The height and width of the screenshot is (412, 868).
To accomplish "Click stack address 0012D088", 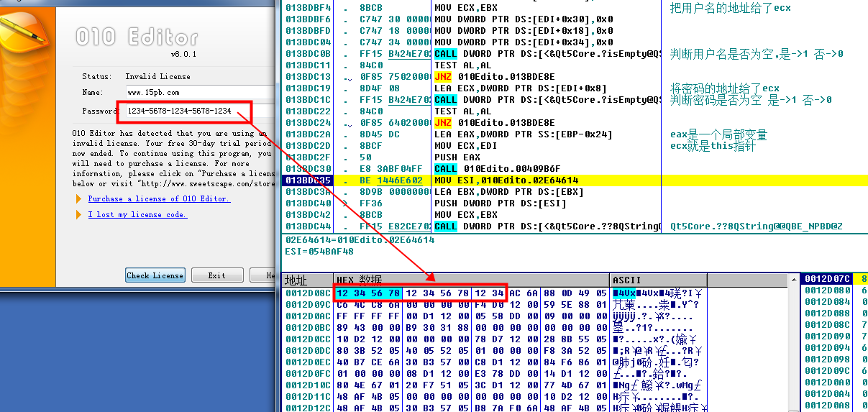I will (x=827, y=313).
